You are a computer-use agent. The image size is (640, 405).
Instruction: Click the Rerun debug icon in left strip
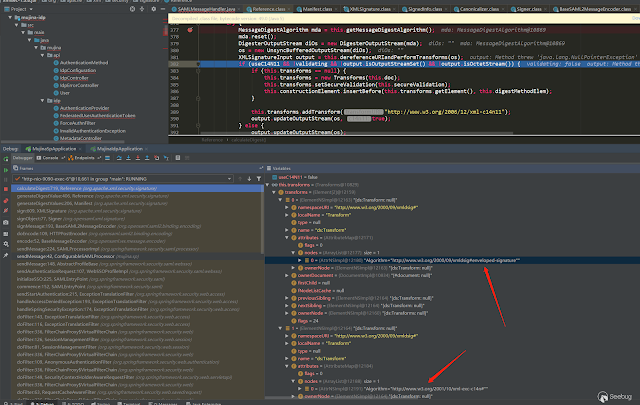click(6, 159)
